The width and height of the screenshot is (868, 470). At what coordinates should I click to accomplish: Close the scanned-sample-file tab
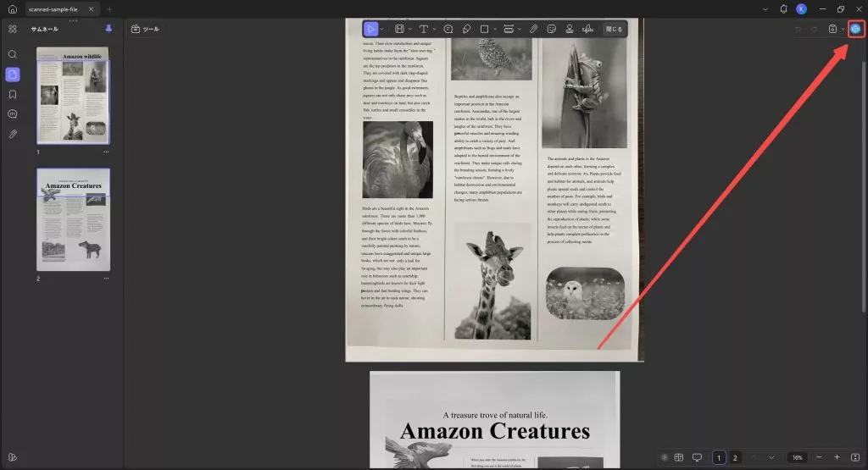[x=91, y=8]
